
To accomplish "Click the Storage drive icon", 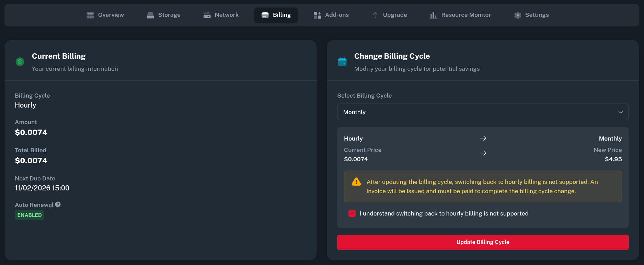I will [x=150, y=15].
